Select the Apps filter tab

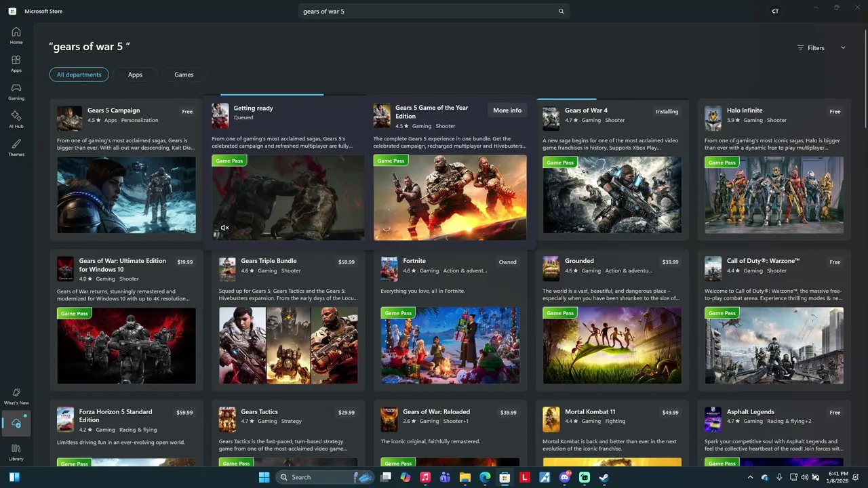pos(135,75)
